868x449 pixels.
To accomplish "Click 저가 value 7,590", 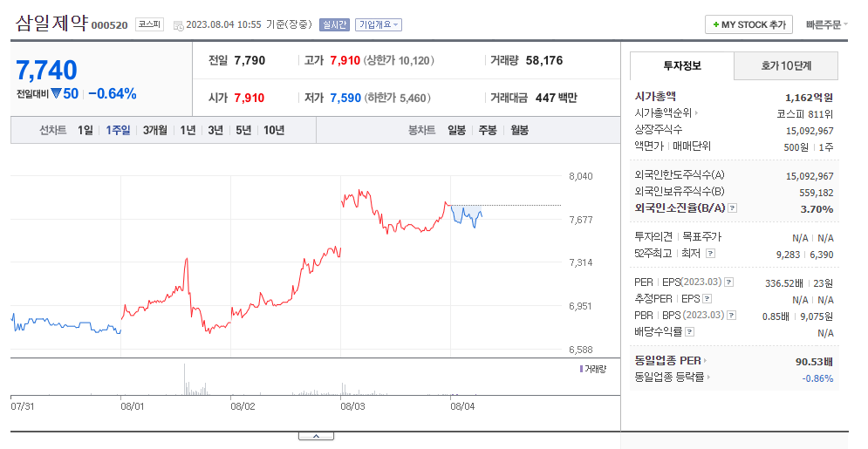I will 345,98.
